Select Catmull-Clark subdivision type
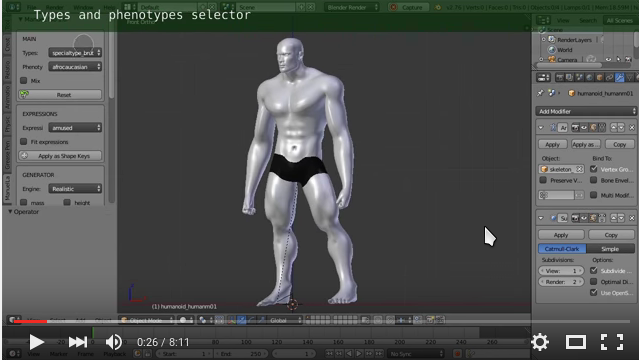Image resolution: width=639 pixels, height=360 pixels. pos(562,249)
